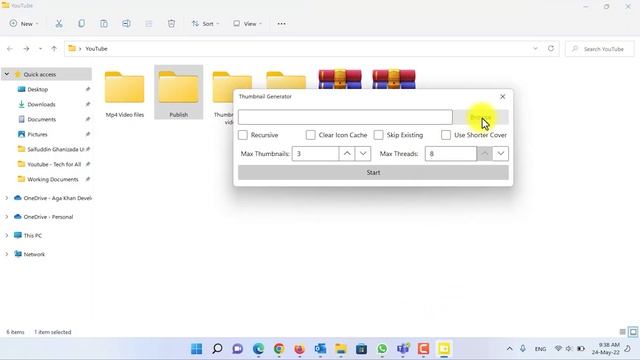Go up one folder level
Viewport: 640px width, 360px height.
pyautogui.click(x=54, y=49)
